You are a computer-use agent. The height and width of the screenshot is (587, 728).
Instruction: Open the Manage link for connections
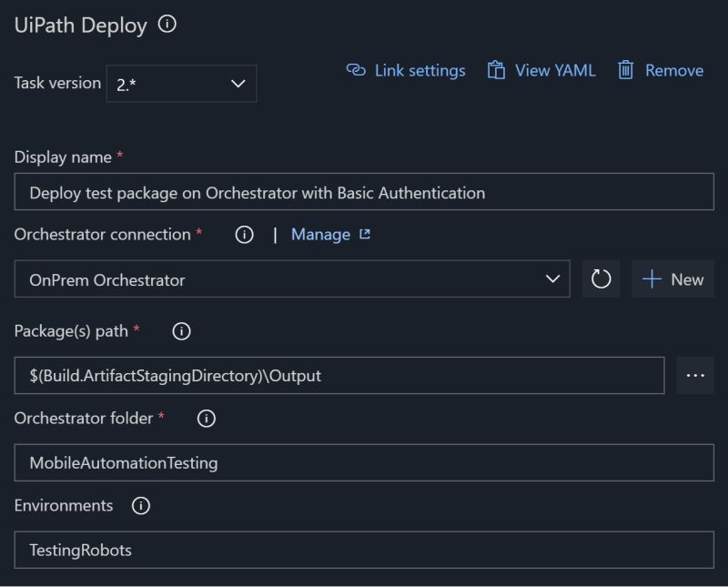320,235
